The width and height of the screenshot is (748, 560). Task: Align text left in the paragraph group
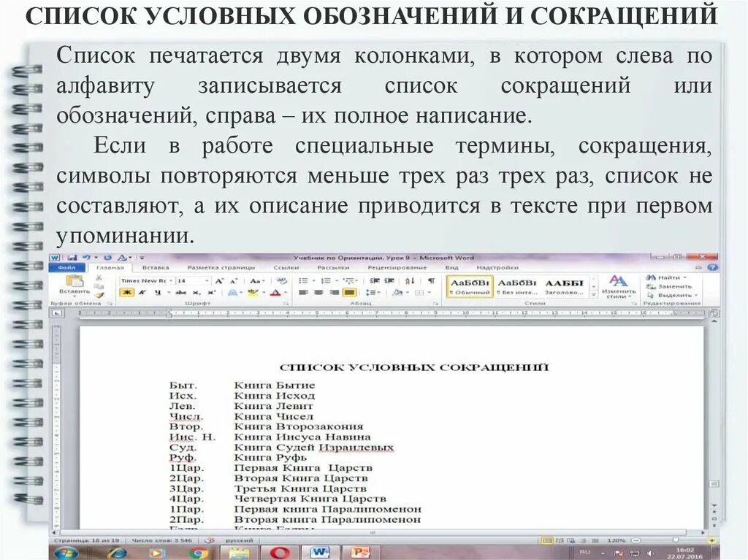303,292
